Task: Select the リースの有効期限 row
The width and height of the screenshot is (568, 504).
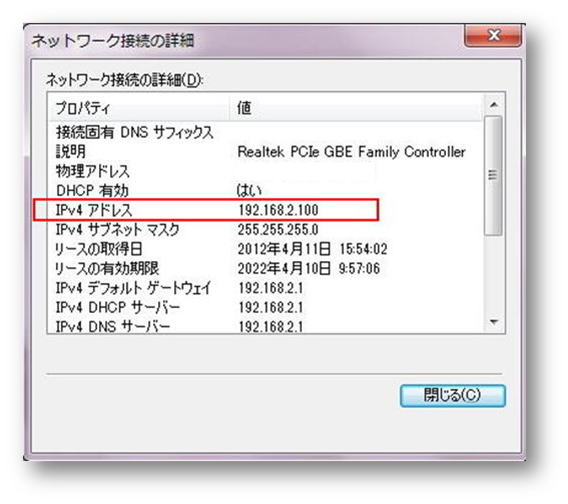Action: 266,269
